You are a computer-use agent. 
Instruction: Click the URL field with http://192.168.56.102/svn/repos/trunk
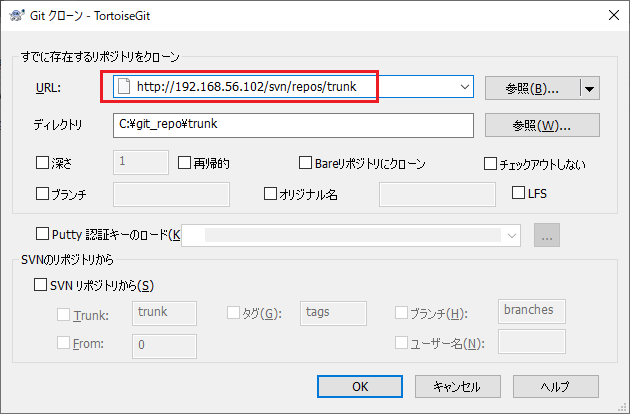click(x=293, y=86)
